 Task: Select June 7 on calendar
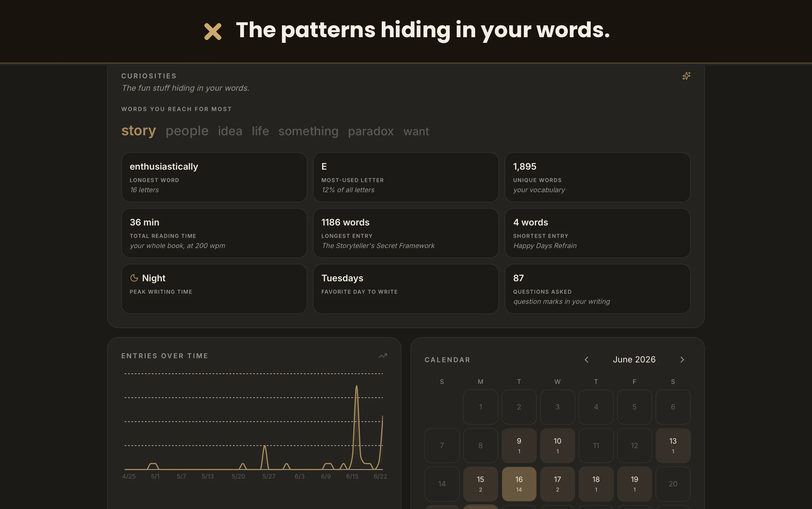(442, 445)
